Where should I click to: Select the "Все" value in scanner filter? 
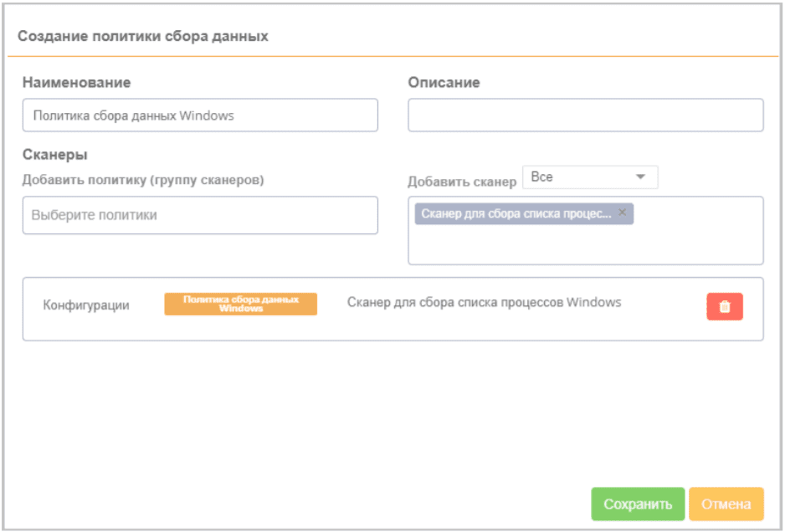pyautogui.click(x=542, y=177)
